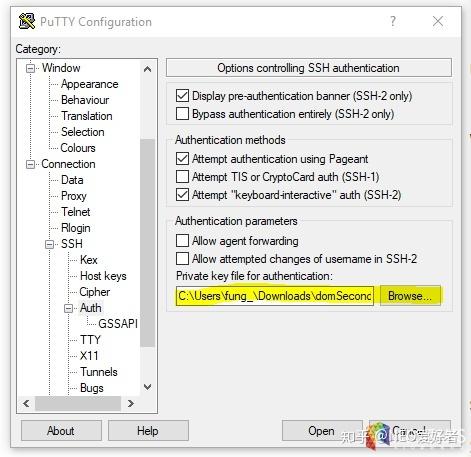The height and width of the screenshot is (457, 471).
Task: Enable Allow agent forwarding checkbox
Action: (182, 240)
